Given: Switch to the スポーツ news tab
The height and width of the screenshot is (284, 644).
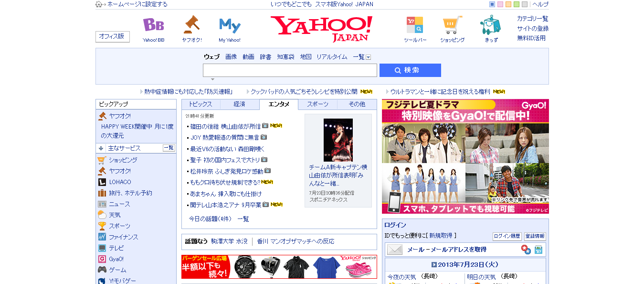Looking at the screenshot, I should pos(317,104).
